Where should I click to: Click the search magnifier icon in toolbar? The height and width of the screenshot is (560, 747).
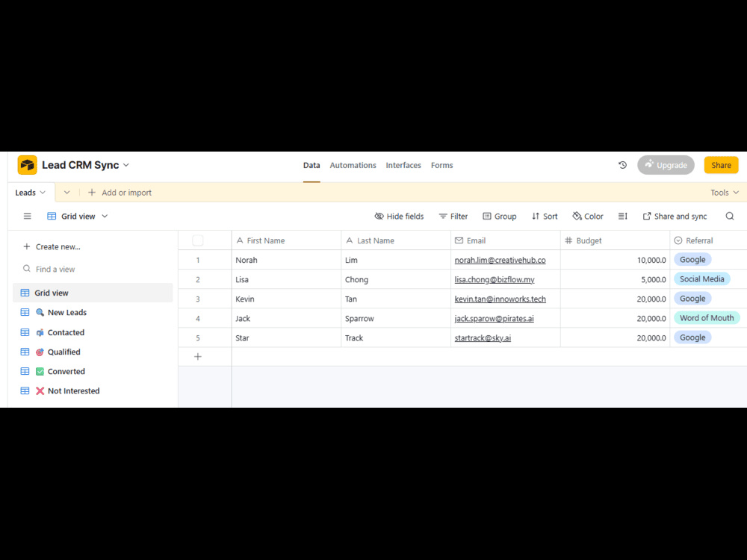(x=729, y=217)
